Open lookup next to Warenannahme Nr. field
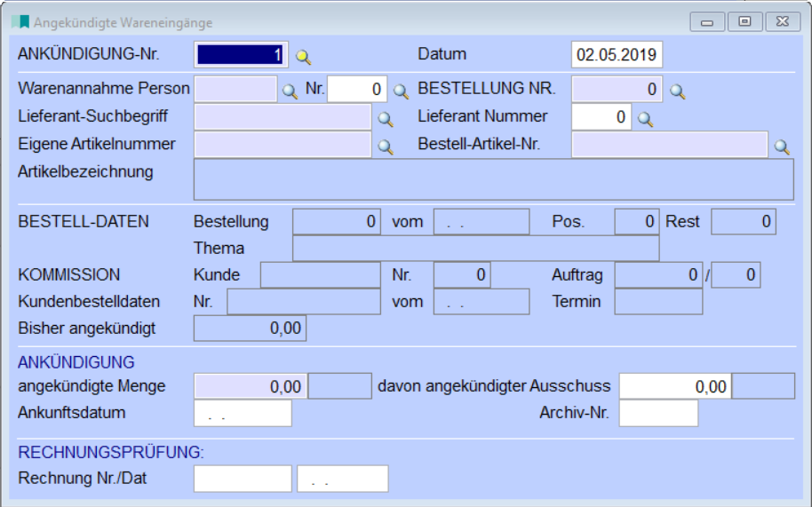The height and width of the screenshot is (507, 812). coord(401,91)
